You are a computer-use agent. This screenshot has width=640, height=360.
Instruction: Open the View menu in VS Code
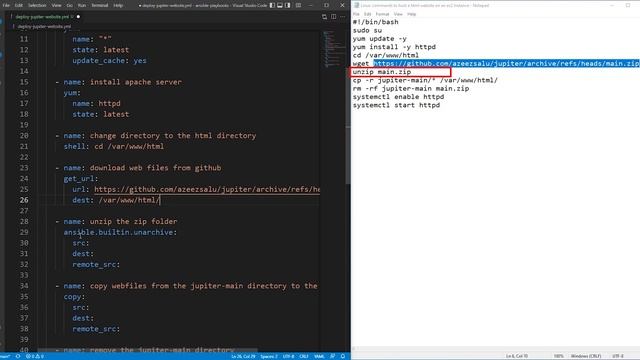click(56, 5)
